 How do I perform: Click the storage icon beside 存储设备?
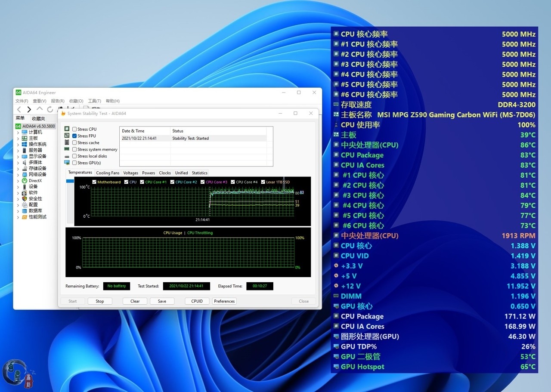coord(25,168)
